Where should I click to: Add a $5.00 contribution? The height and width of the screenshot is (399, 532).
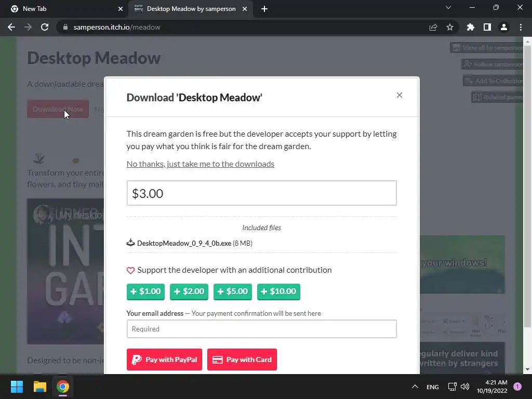[x=232, y=291]
